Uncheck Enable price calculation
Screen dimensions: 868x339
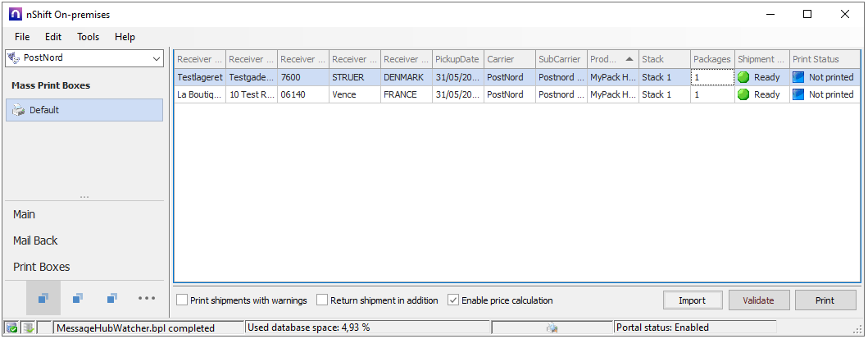453,300
